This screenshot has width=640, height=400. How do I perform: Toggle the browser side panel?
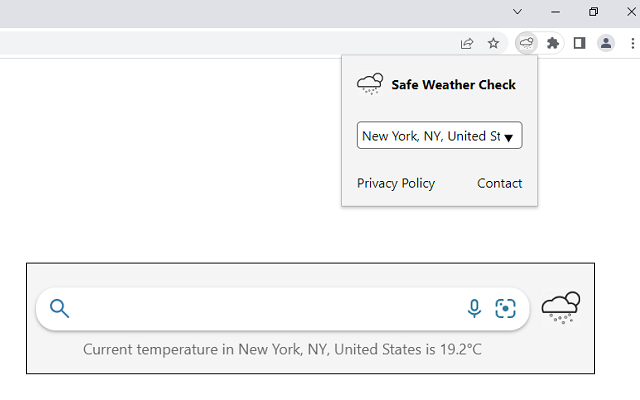click(x=579, y=43)
